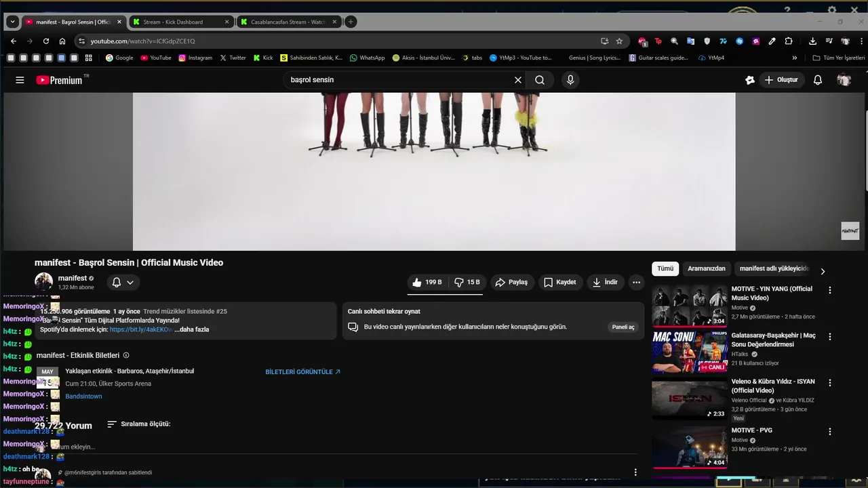Image resolution: width=868 pixels, height=488 pixels.
Task: Show more bookmarks chevron
Action: click(x=795, y=58)
